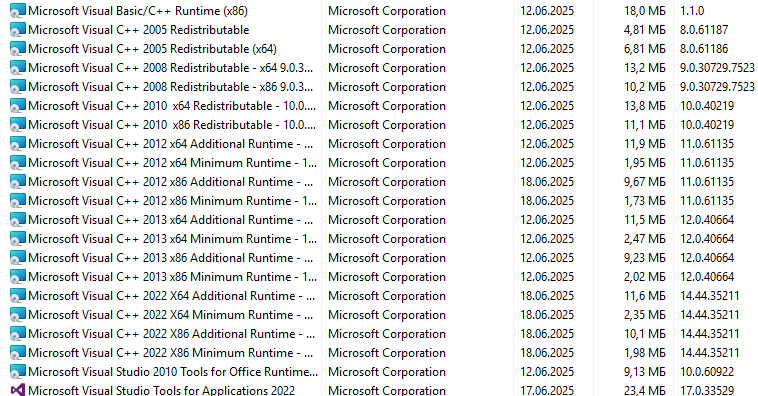Click the name "Microsoft Visual C++ 2010 x86 Redistributable"
The width and height of the screenshot is (758, 396).
pos(172,125)
